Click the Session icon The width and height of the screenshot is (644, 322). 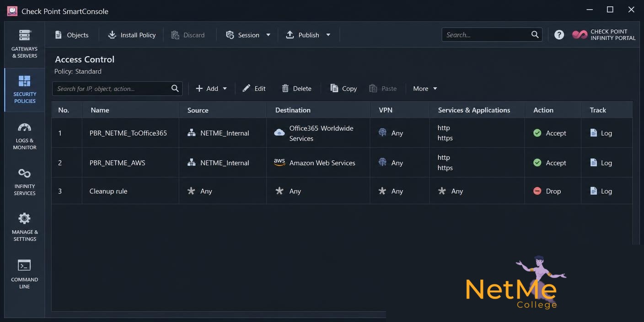click(230, 35)
